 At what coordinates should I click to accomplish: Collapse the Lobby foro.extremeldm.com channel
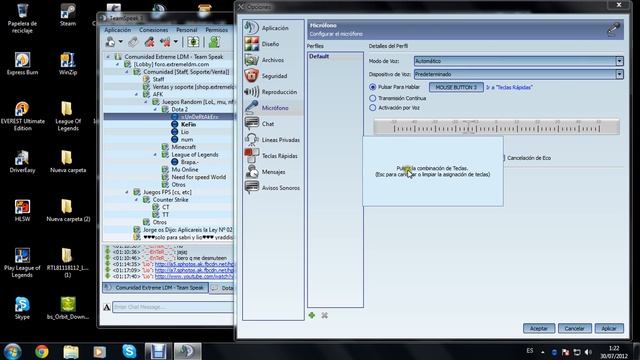click(x=118, y=64)
